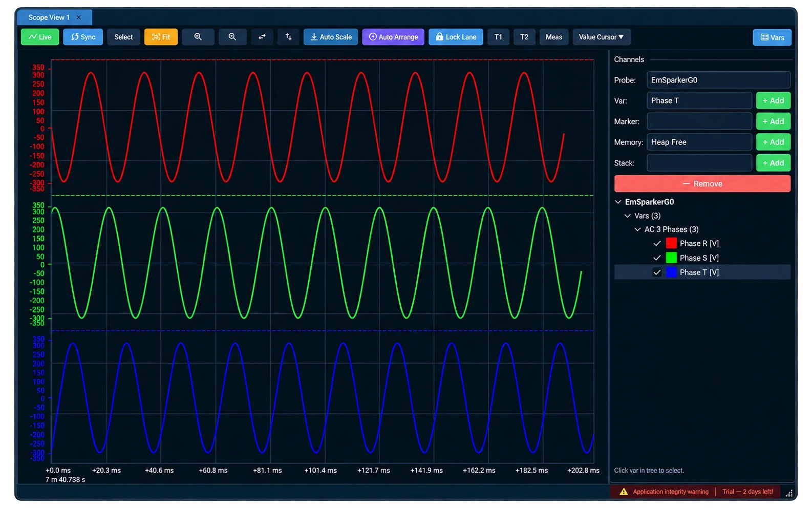Enable the T1 time cursor
The width and height of the screenshot is (812, 508).
(x=498, y=37)
